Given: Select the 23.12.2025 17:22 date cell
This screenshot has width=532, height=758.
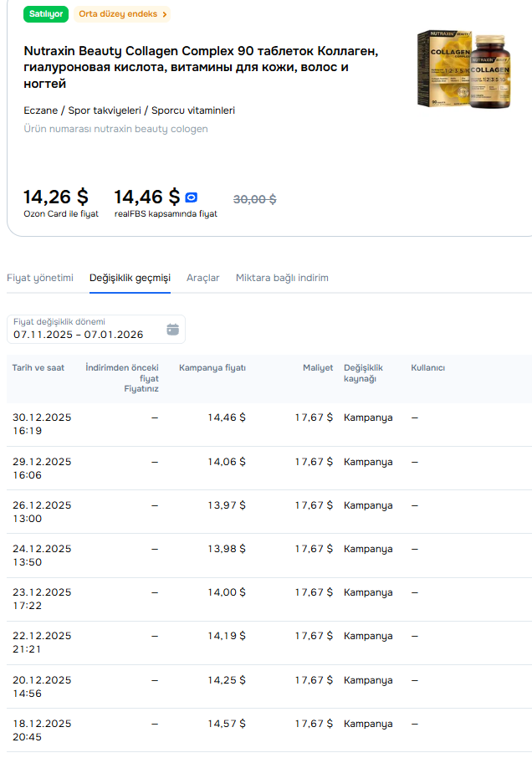Looking at the screenshot, I should (x=42, y=599).
